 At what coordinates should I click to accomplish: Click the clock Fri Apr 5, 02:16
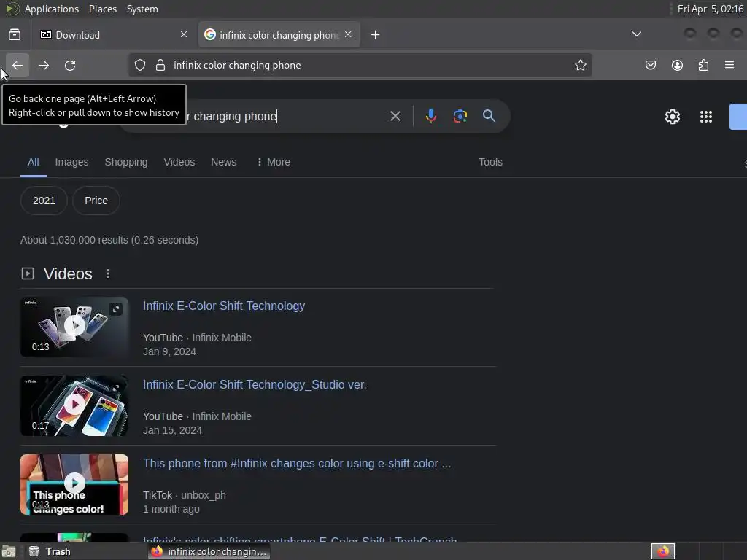(711, 9)
